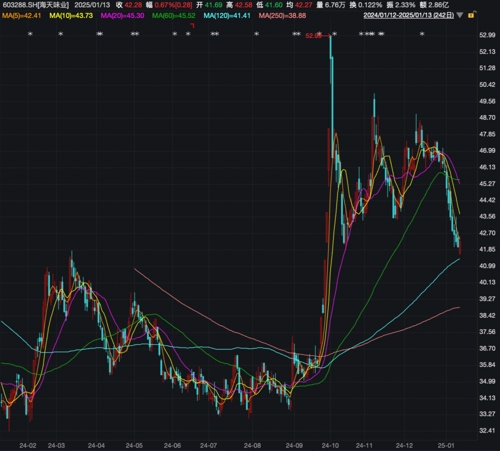Image resolution: width=500 pixels, height=451 pixels.
Task: Toggle the yellow MA(10) indicator label
Action: (x=71, y=16)
